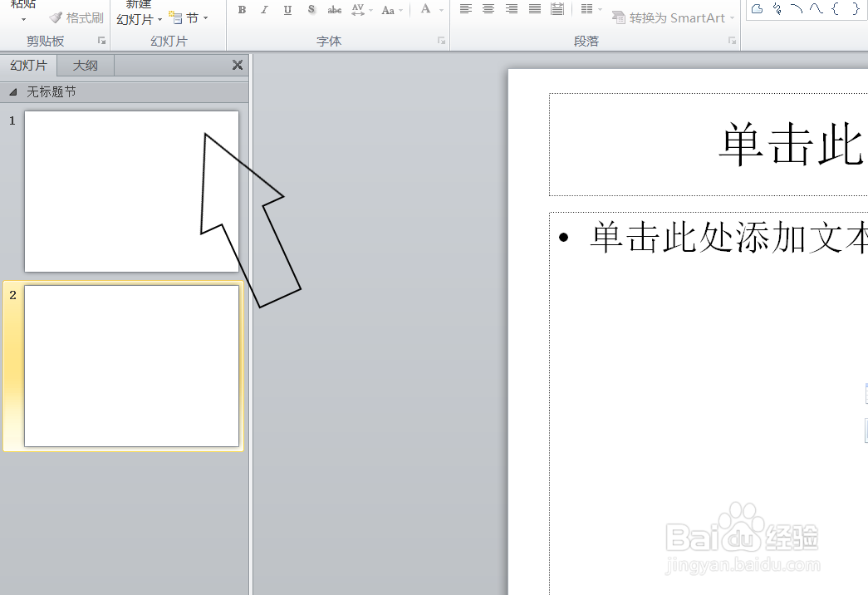Open character spacing options
This screenshot has width=868, height=595.
pos(362,10)
